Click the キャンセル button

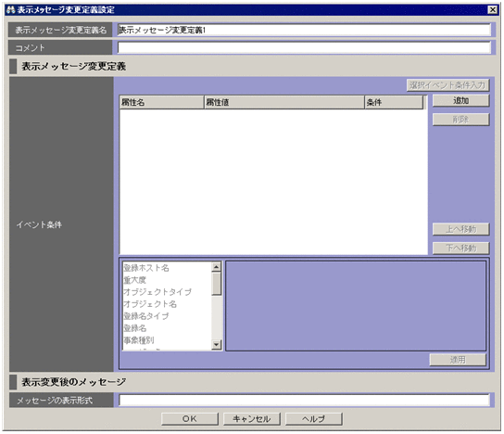pyautogui.click(x=252, y=419)
